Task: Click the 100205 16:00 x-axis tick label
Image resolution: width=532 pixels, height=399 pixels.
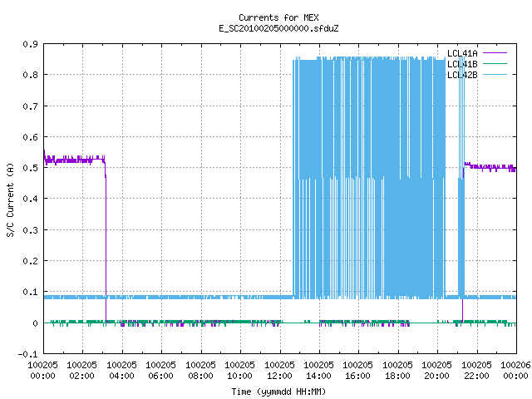Action: (x=358, y=371)
